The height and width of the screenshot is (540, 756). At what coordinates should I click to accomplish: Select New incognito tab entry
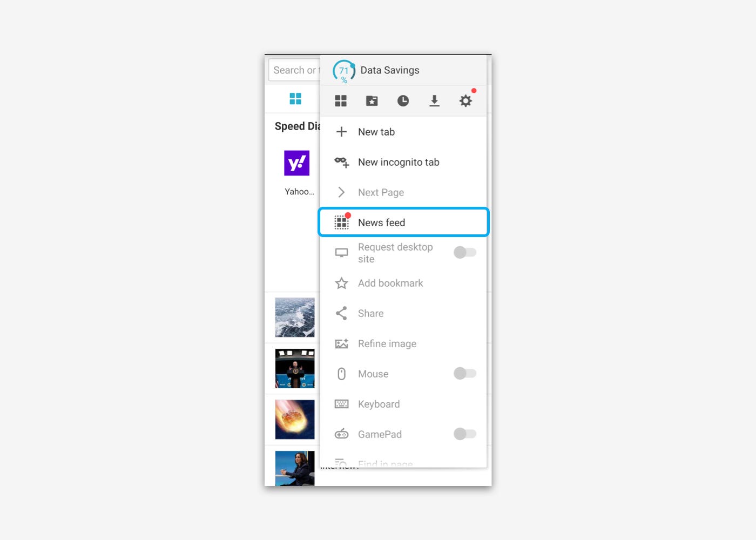[403, 162]
